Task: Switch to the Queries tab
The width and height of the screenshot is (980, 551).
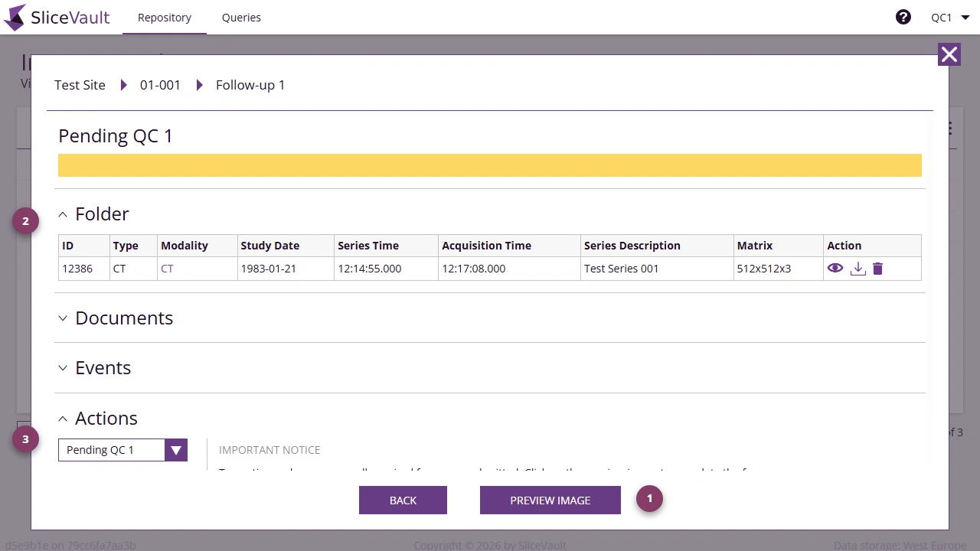Action: pos(241,17)
